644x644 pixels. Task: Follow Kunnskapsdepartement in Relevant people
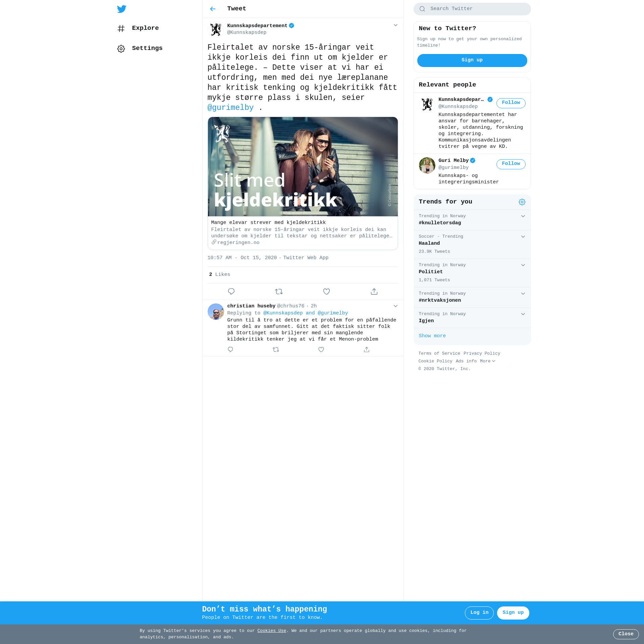point(511,103)
